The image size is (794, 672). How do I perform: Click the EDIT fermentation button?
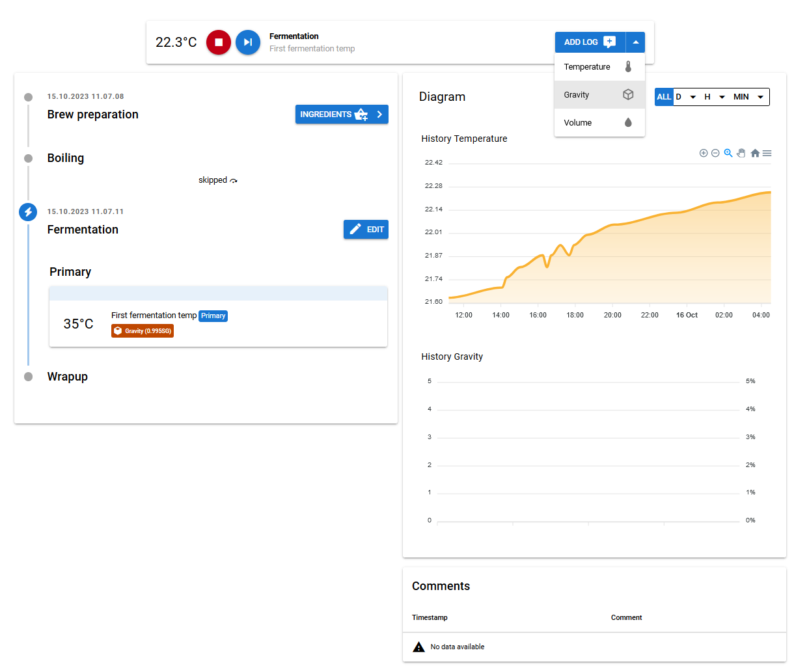click(366, 230)
